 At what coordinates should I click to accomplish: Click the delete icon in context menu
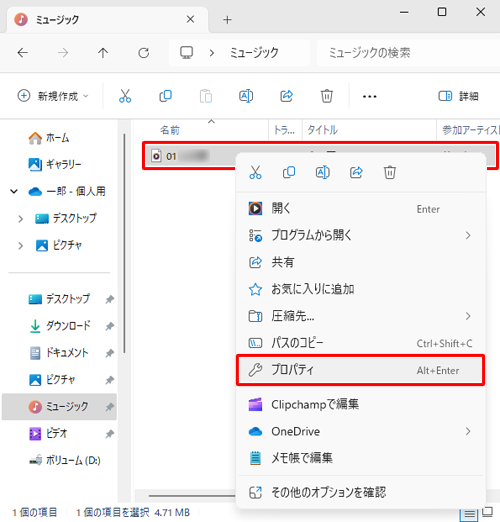(x=390, y=172)
